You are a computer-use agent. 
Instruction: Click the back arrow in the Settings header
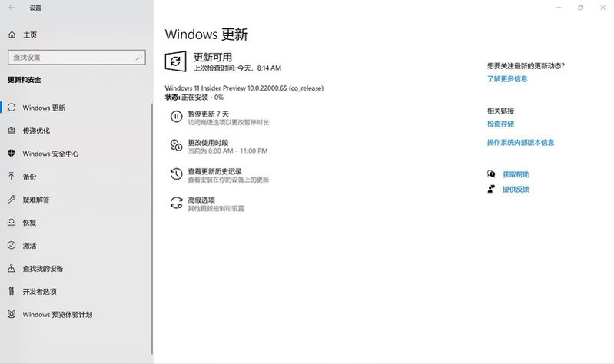tap(11, 8)
